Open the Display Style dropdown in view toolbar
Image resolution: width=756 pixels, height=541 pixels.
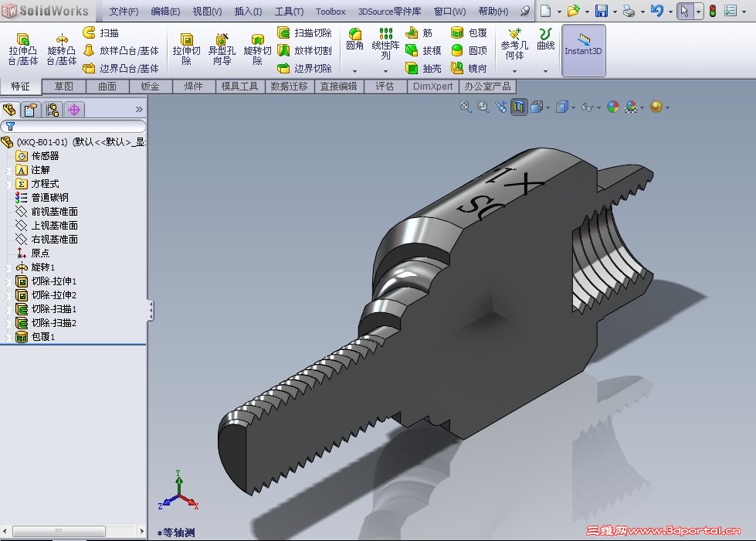573,107
